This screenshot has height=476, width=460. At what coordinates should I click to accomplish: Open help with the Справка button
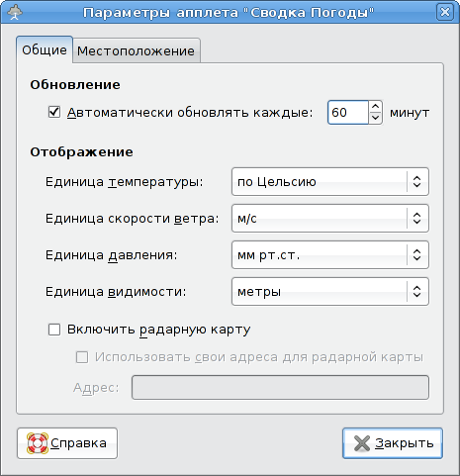click(67, 443)
